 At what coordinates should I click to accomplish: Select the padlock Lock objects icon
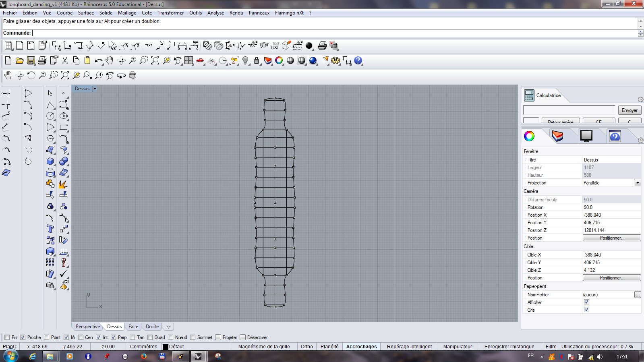257,61
